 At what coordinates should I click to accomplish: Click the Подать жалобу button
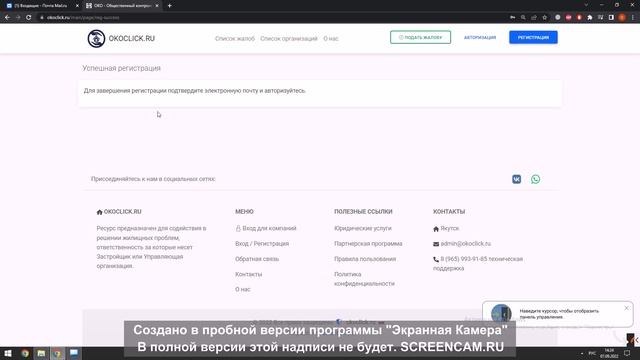click(x=420, y=37)
